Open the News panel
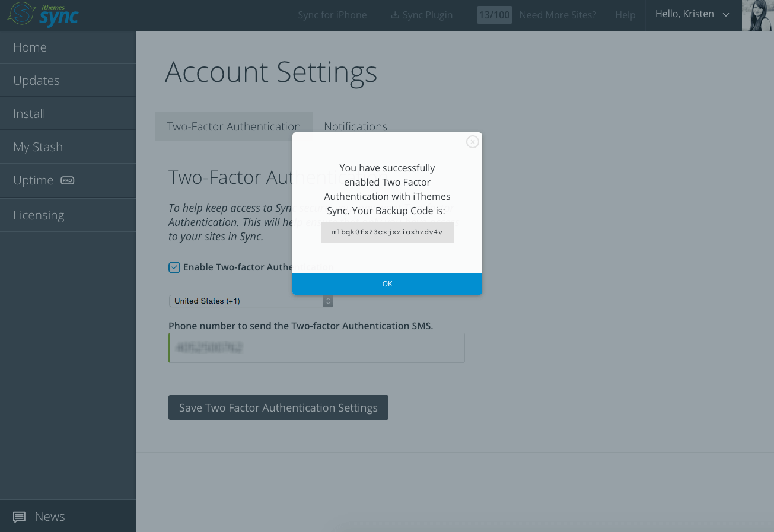The width and height of the screenshot is (774, 532). 68,516
